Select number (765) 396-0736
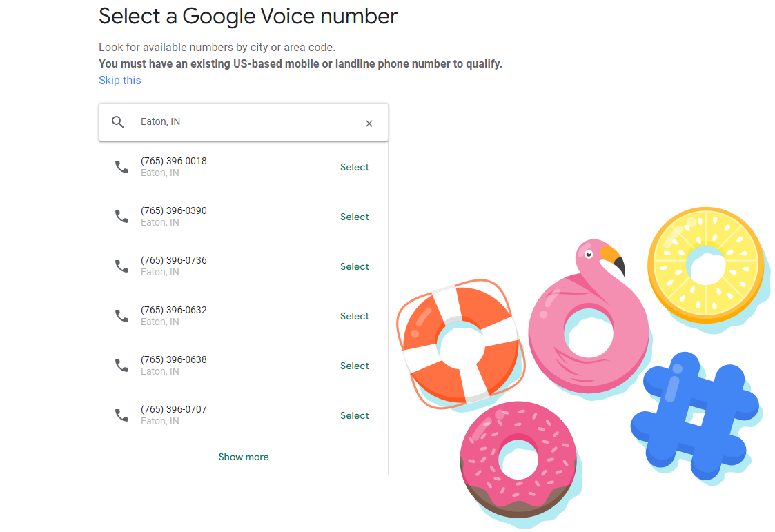The image size is (775, 532). [x=354, y=266]
